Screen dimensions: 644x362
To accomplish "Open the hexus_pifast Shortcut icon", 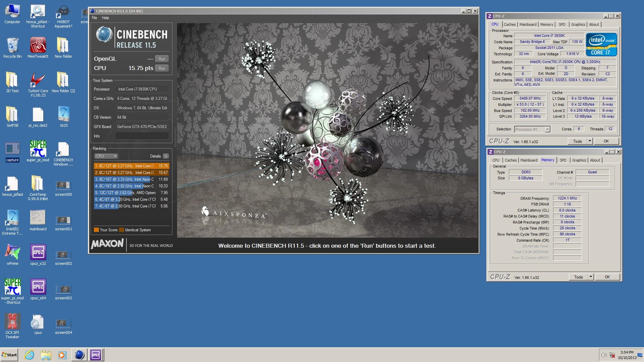I will click(x=38, y=16).
